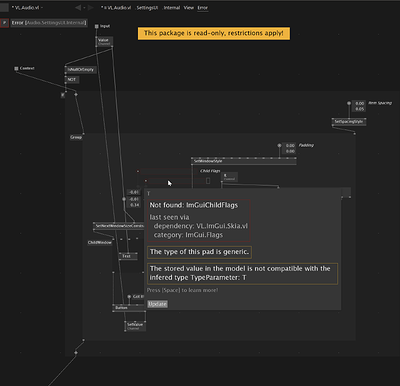Click the Item Spacing IOBox circle
The image size is (400, 386).
pos(349,103)
